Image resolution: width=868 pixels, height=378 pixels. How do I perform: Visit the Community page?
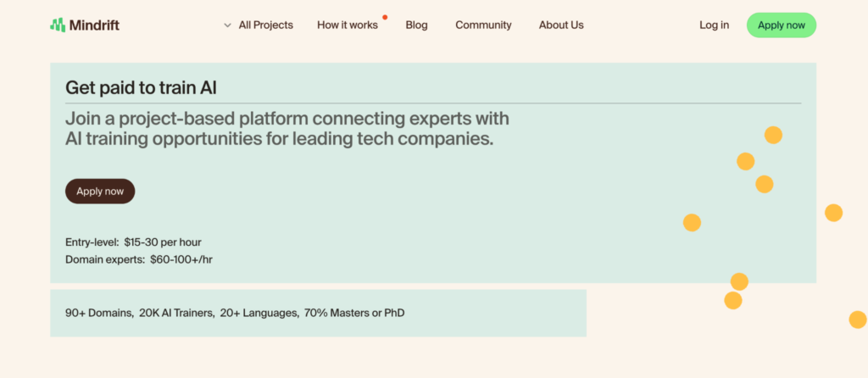483,25
